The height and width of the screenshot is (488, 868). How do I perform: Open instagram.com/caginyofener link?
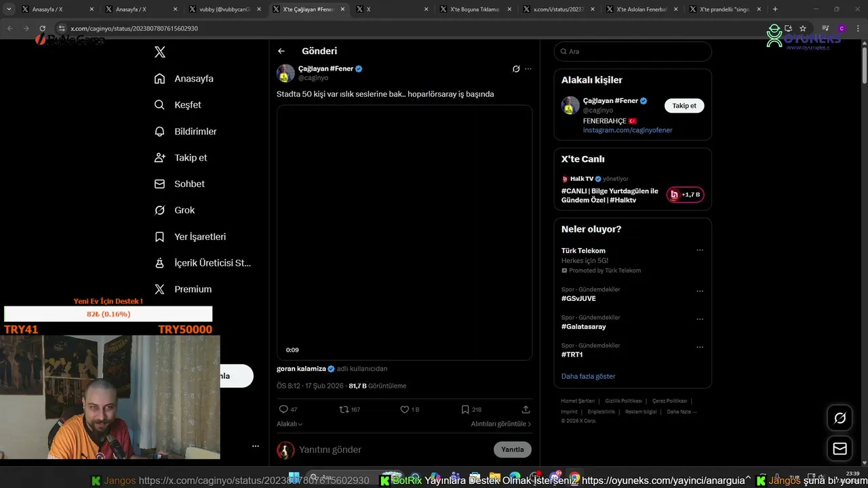627,130
